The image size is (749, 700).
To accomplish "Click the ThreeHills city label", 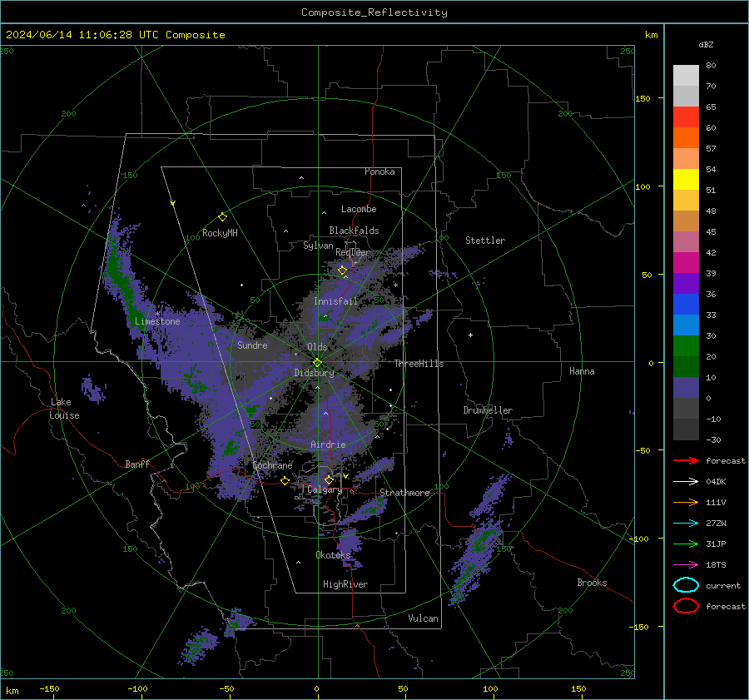I will pos(419,364).
